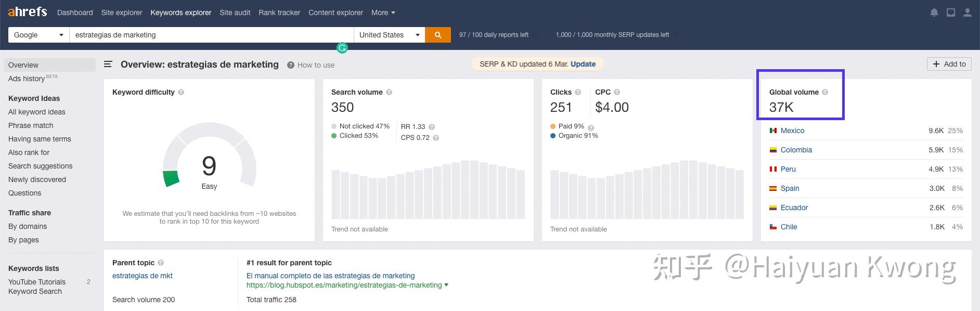Open YouTube Tutorials Keyword Search list
This screenshot has width=980, height=311.
[x=37, y=287]
